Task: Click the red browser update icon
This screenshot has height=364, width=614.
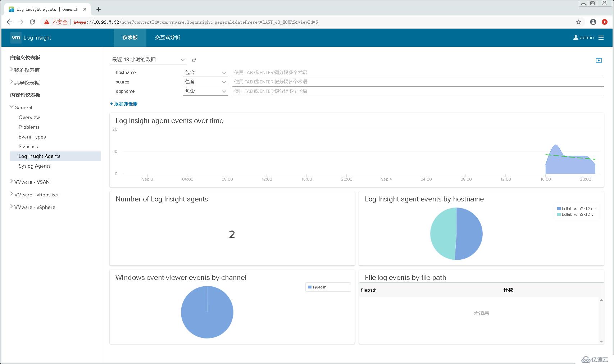Action: [605, 22]
